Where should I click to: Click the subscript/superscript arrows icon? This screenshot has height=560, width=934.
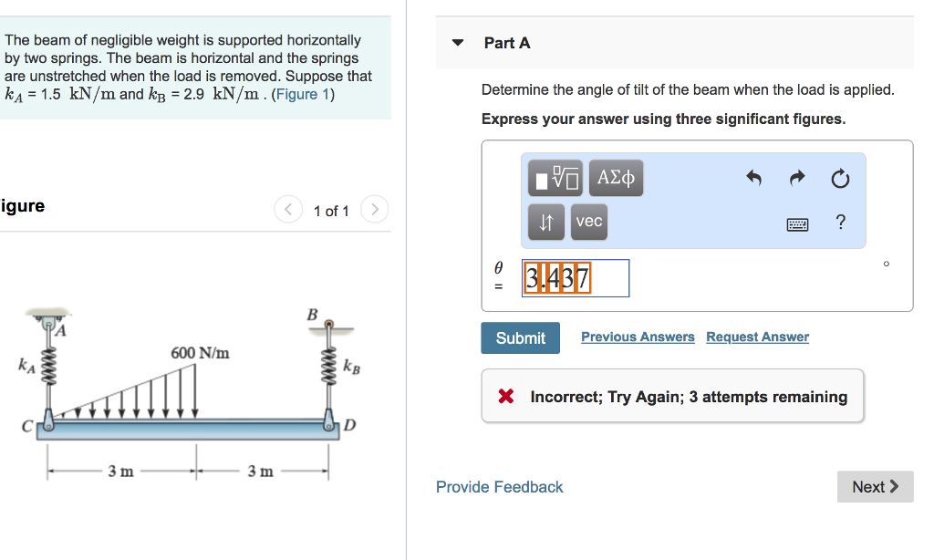545,221
